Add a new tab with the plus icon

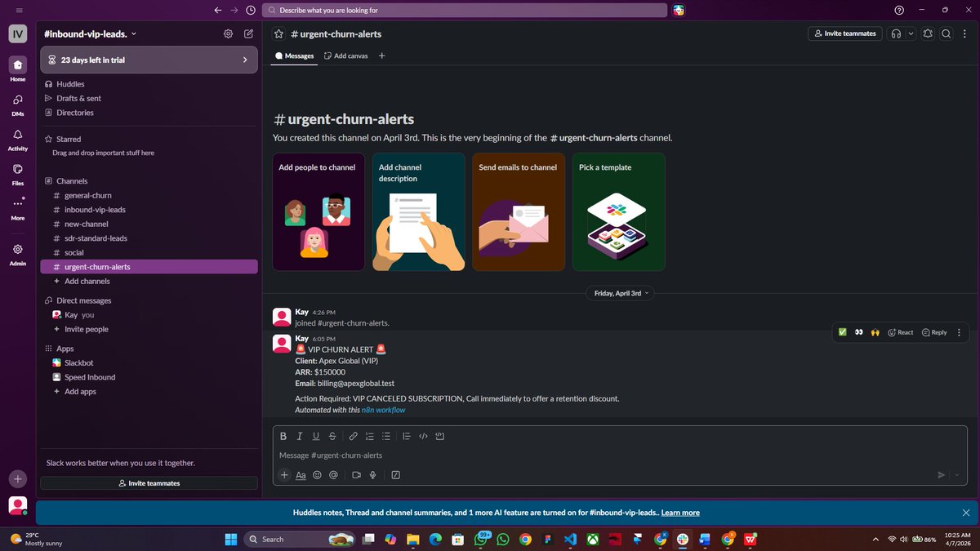[381, 56]
